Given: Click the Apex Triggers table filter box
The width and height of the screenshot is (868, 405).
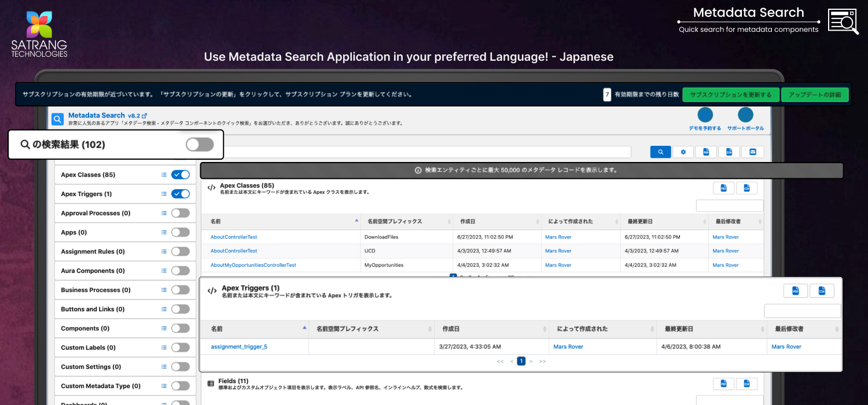Looking at the screenshot, I should click(x=803, y=311).
